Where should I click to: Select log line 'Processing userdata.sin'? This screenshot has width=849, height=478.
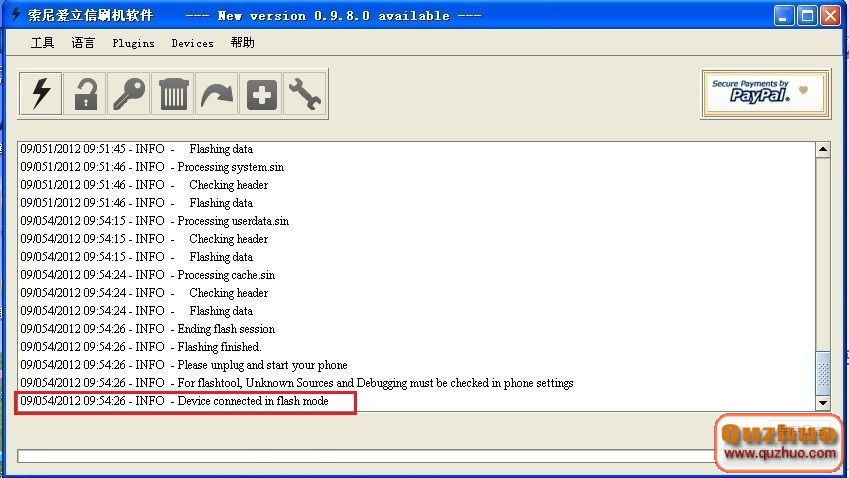[x=155, y=221]
